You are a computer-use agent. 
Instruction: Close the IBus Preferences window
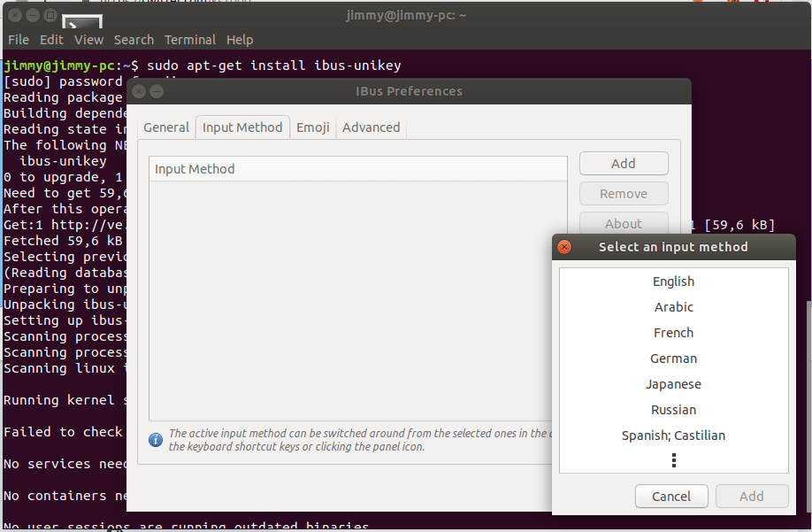click(139, 92)
